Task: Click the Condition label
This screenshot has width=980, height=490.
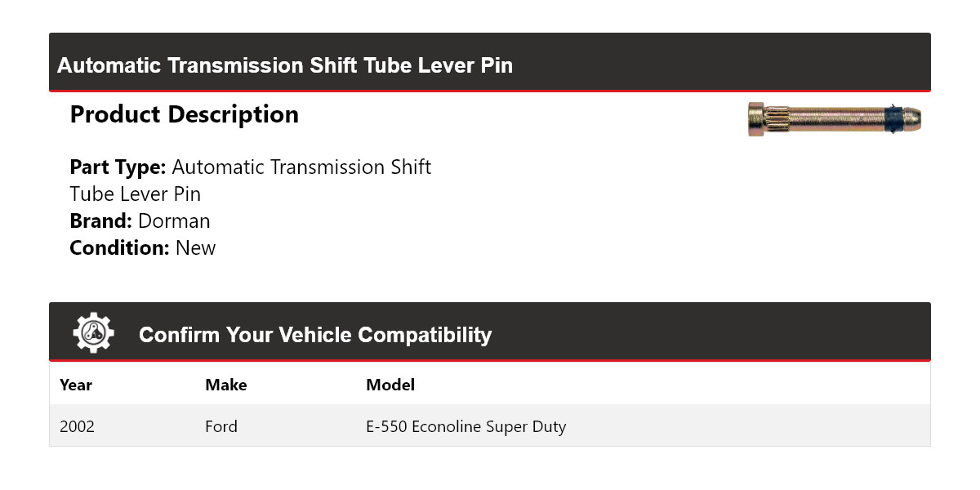Action: pos(120,247)
